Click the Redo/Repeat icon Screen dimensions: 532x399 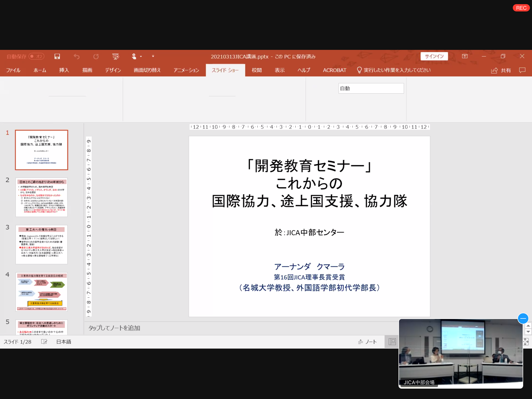point(96,56)
